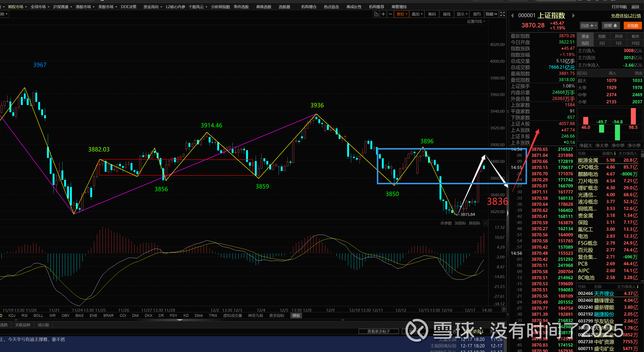Zoom out chart with minus icon
The height and width of the screenshot is (352, 644).
tap(390, 14)
